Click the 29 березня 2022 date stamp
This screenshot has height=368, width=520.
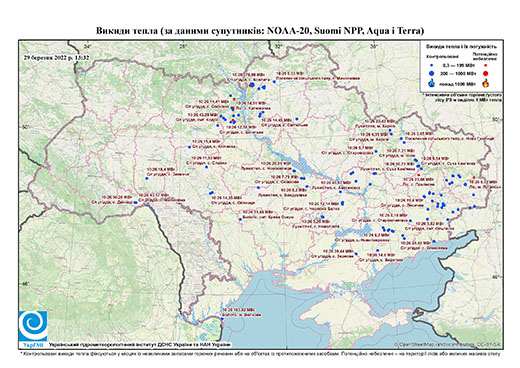coord(57,57)
